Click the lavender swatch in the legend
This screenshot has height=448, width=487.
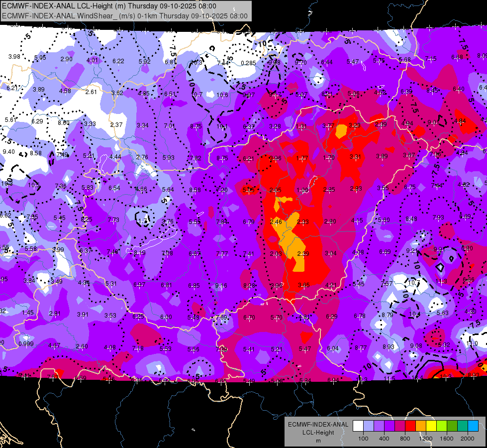(x=379, y=426)
